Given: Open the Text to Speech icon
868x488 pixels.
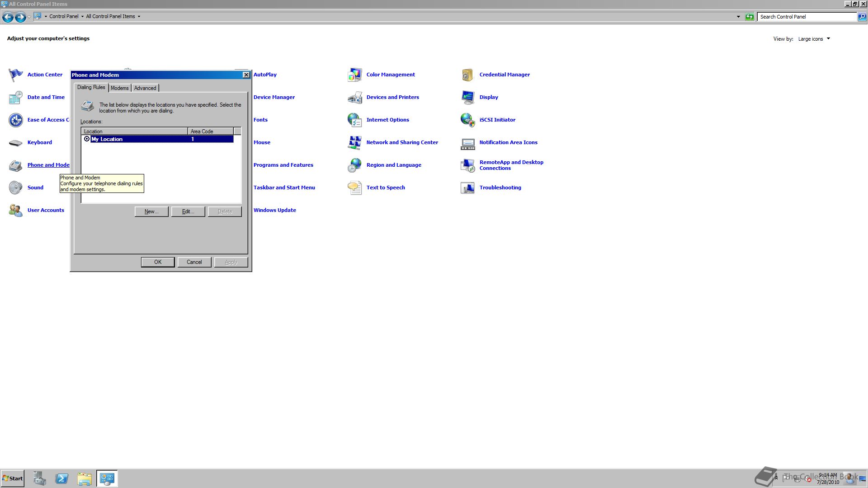Looking at the screenshot, I should click(x=355, y=188).
